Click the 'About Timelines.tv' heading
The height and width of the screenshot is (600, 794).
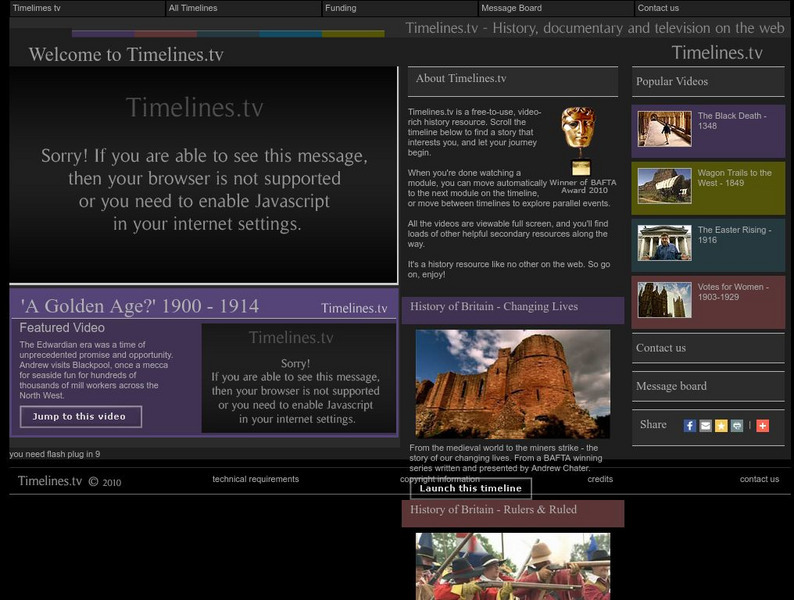461,78
